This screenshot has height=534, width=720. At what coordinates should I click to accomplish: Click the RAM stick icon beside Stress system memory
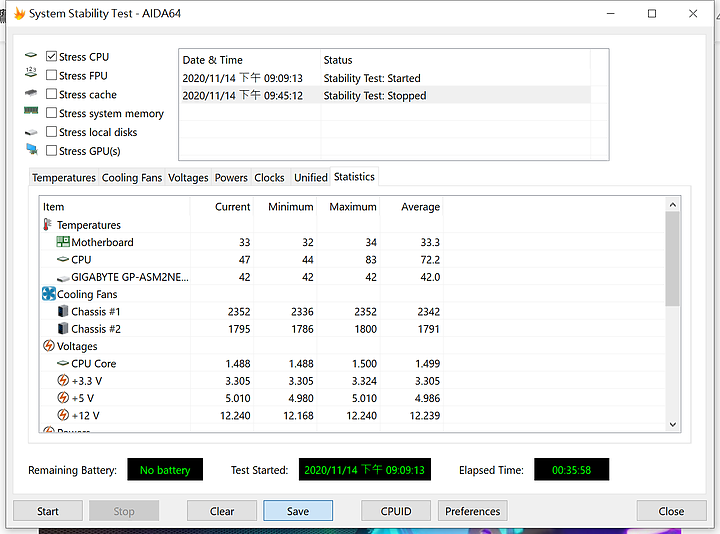(x=31, y=110)
